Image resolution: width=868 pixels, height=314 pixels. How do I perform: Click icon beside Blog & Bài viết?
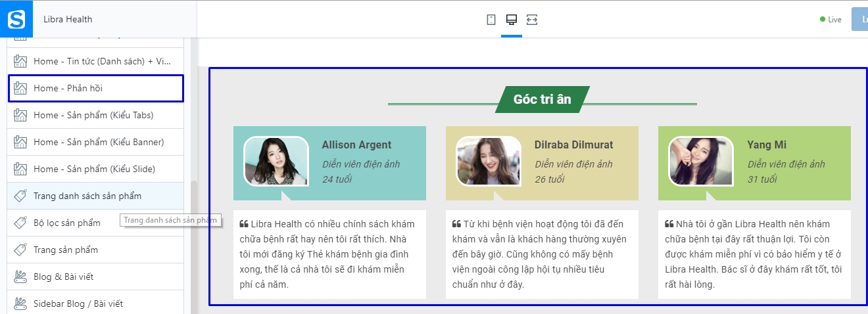tap(20, 277)
